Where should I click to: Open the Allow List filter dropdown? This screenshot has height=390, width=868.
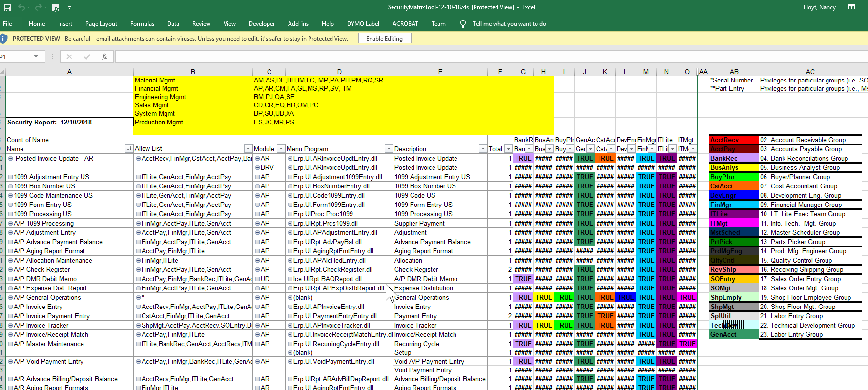click(x=248, y=149)
